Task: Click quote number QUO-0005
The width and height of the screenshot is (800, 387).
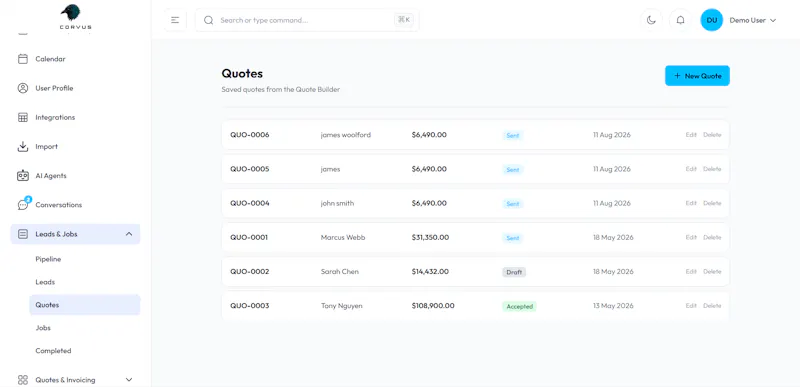Action: point(249,169)
